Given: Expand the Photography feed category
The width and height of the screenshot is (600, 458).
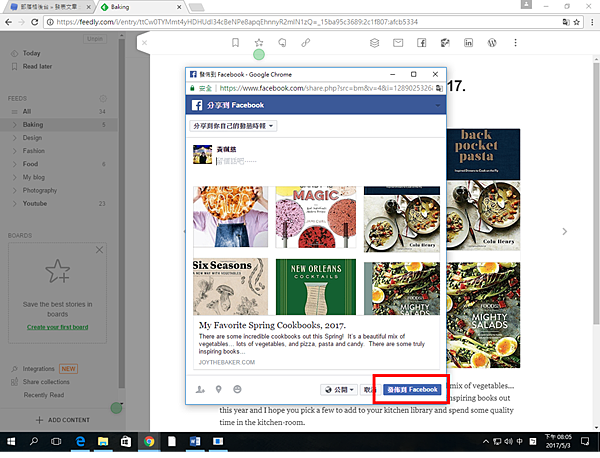Looking at the screenshot, I should tap(15, 190).
